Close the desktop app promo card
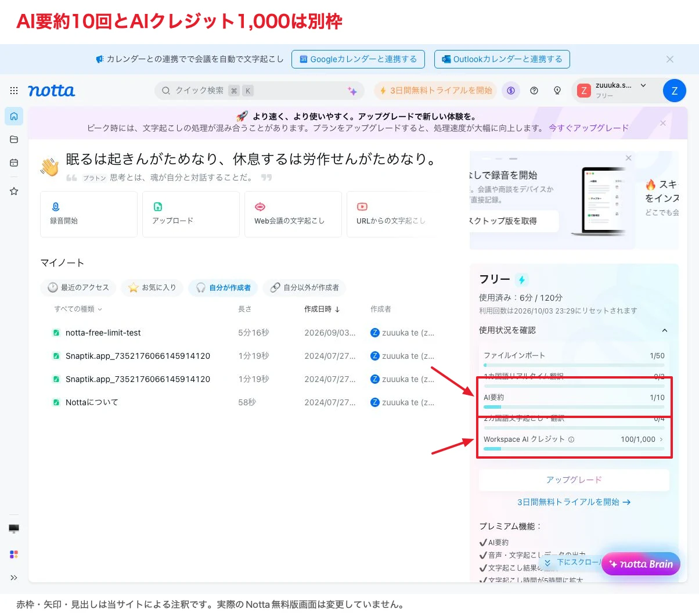The width and height of the screenshot is (699, 616). click(628, 158)
